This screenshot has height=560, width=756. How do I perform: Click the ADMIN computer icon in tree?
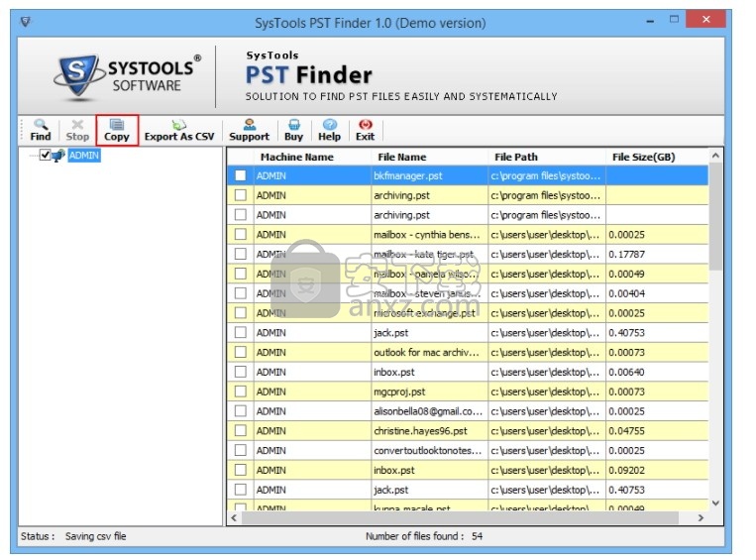tap(58, 156)
